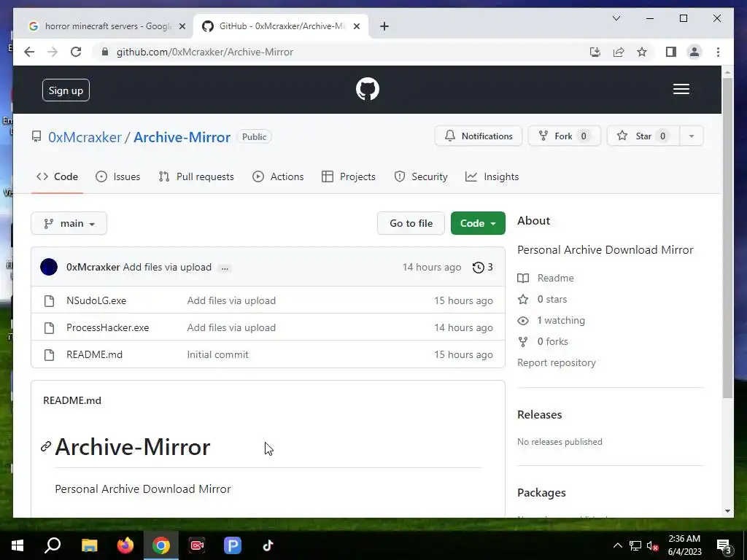Click the address bar URL field
Screen dimensions: 747x560
[x=341, y=52]
